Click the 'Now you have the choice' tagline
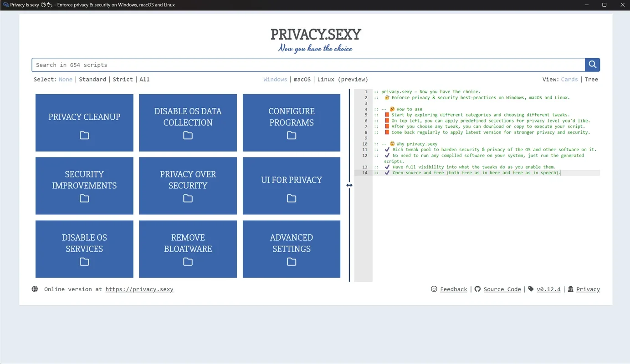 point(315,48)
